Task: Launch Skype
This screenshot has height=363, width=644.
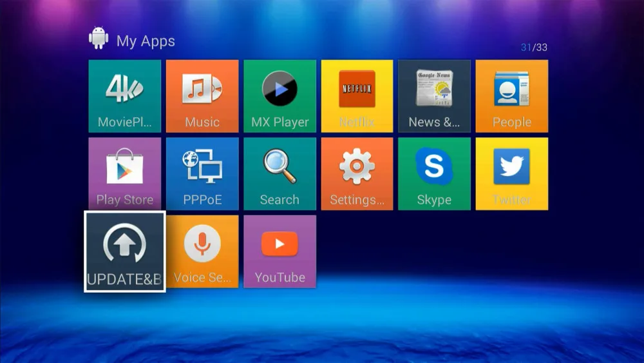Action: click(x=434, y=174)
